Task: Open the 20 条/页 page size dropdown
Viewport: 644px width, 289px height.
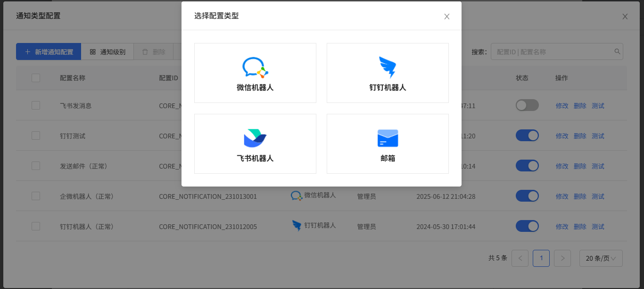Action: coord(601,258)
